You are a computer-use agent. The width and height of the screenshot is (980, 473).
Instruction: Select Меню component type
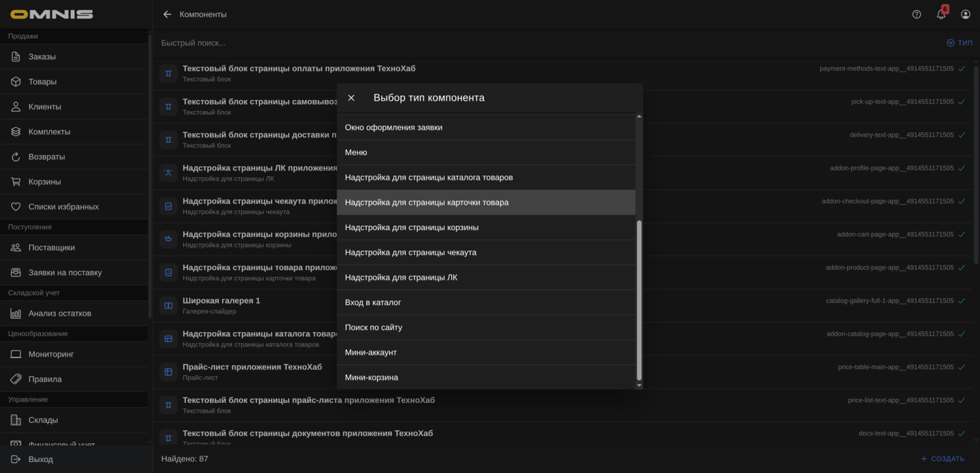click(x=356, y=152)
